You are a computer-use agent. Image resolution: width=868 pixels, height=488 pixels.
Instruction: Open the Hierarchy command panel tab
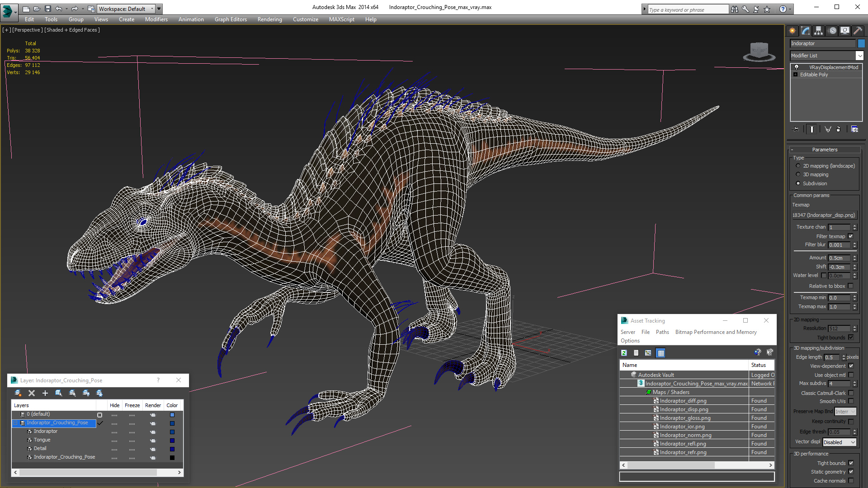click(818, 31)
